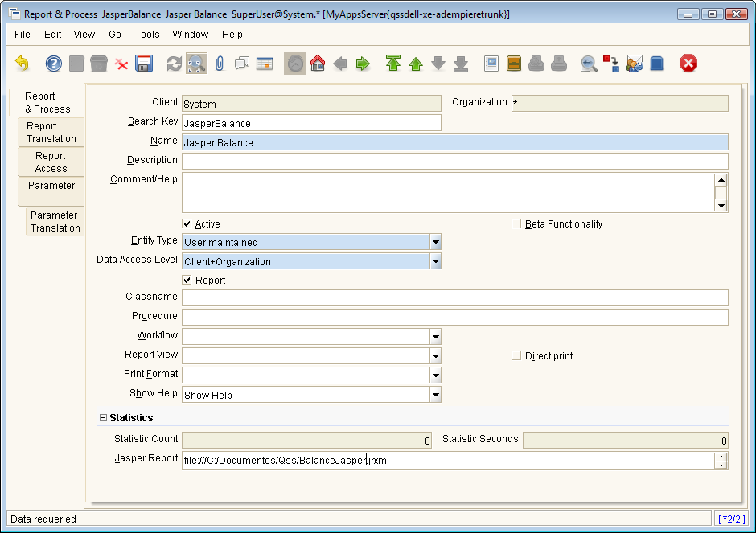Click the Check Requests people icon

(x=634, y=64)
